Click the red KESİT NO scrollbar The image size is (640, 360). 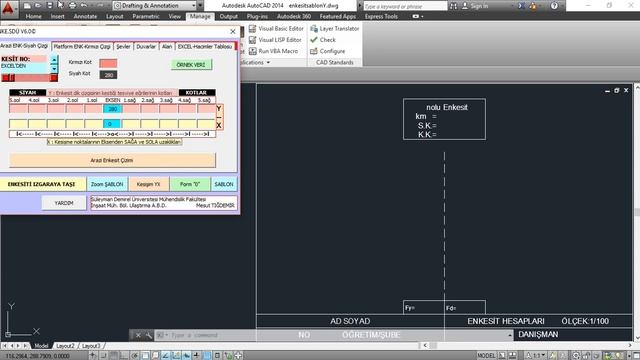(29, 78)
